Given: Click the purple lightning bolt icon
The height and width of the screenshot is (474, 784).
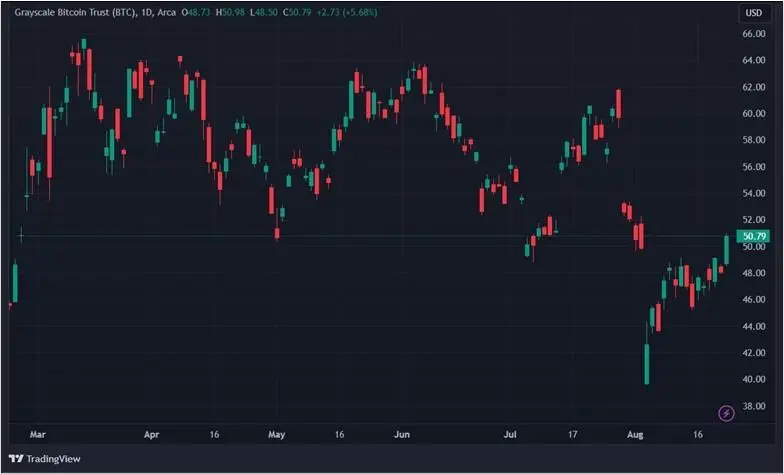Looking at the screenshot, I should (x=727, y=413).
